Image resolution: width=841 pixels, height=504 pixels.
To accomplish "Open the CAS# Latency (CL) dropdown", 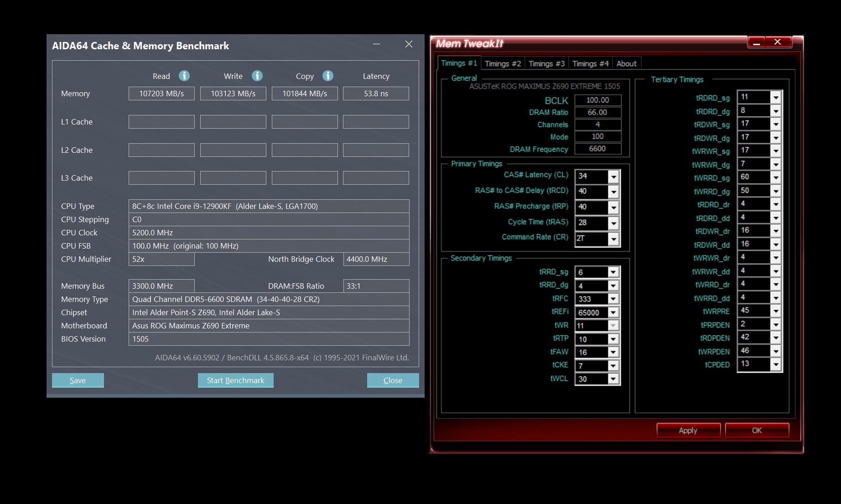I will (x=613, y=177).
